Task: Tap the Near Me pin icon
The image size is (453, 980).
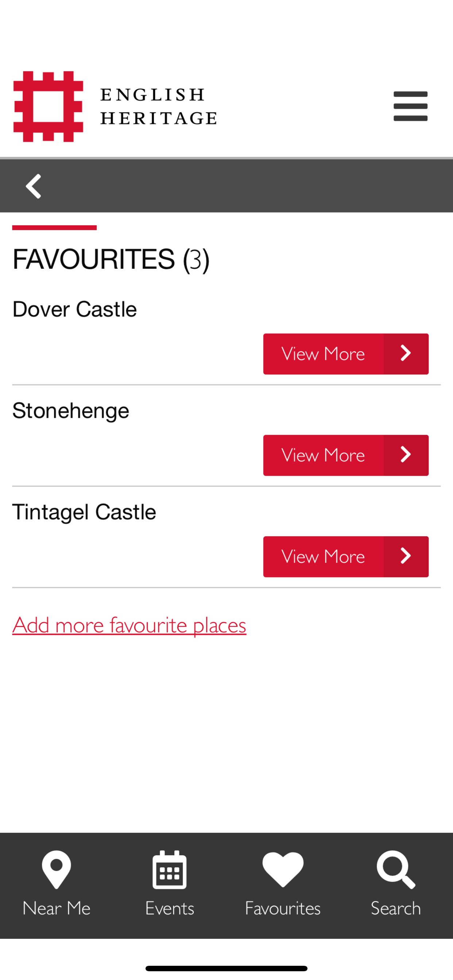Action: pos(56,869)
